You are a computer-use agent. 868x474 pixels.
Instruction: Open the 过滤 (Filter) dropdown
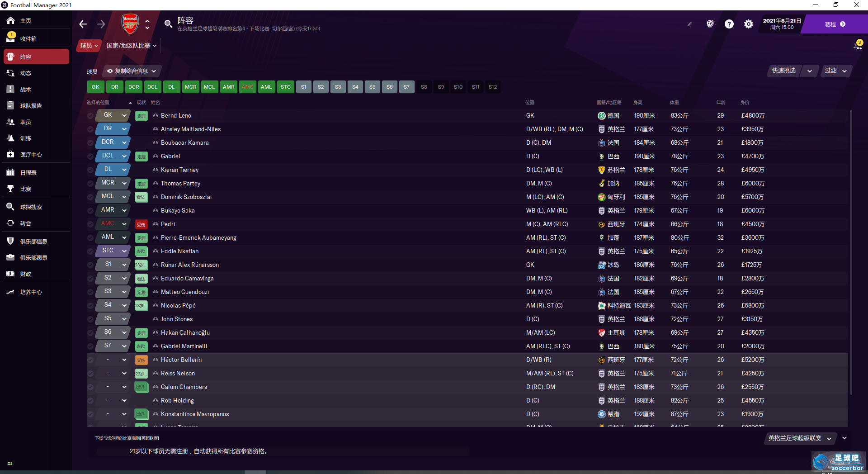point(835,71)
